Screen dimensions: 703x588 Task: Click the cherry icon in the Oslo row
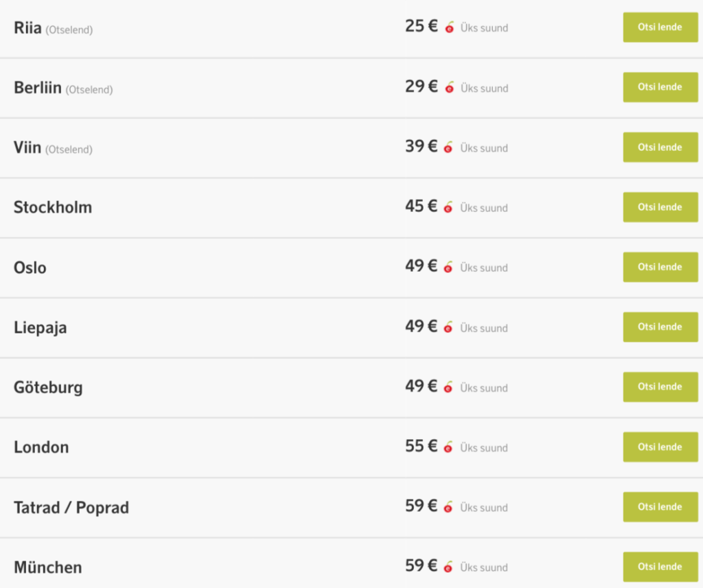(x=448, y=268)
